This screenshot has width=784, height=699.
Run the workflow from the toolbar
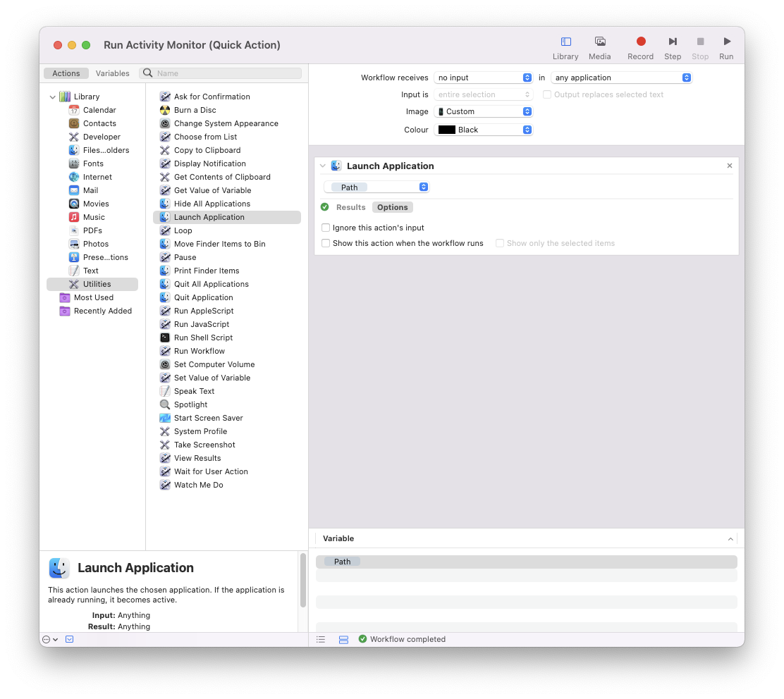pos(726,47)
